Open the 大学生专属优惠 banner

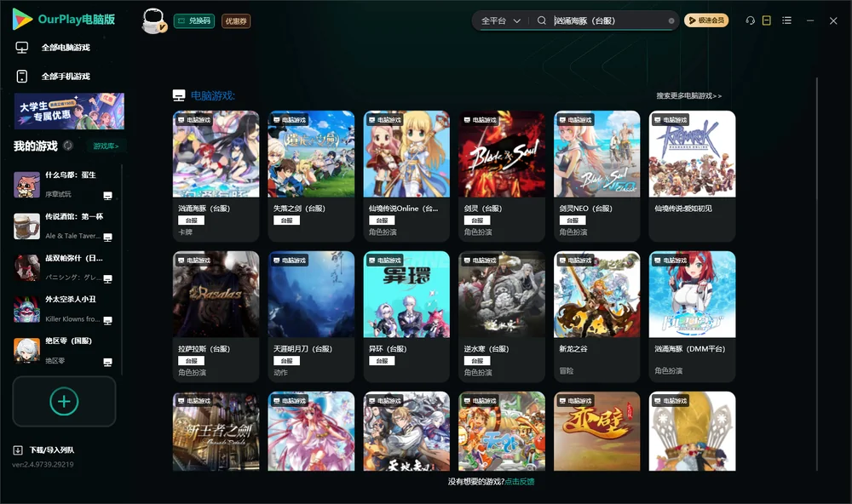tap(69, 111)
